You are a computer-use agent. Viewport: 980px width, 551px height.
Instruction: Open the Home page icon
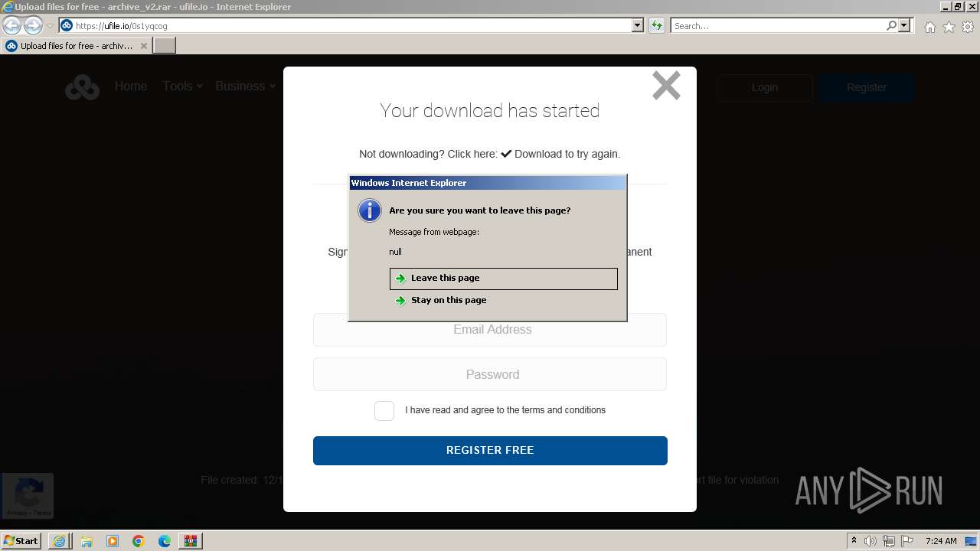click(929, 27)
